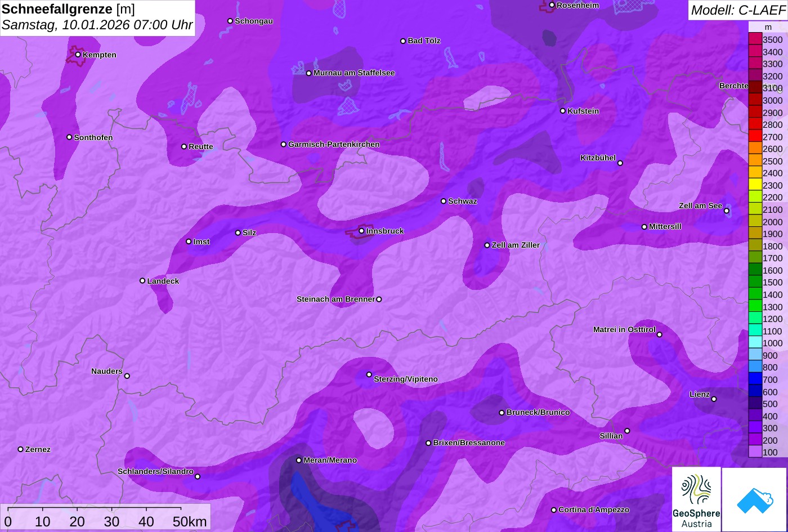Viewport: 788px width, 532px height.
Task: Click the Innsbruck city marker
Action: pos(361,231)
